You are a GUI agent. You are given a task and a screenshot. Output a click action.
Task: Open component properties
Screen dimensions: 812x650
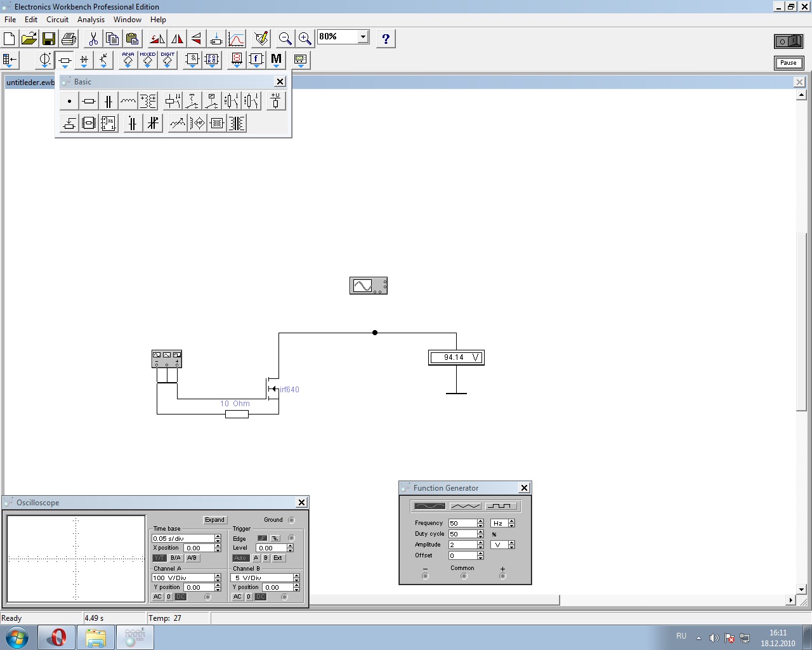click(x=261, y=39)
